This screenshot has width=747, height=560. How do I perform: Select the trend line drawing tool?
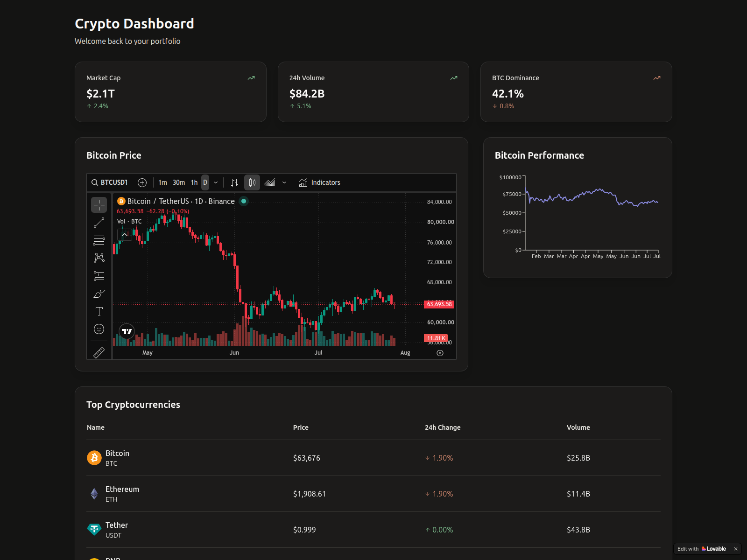pyautogui.click(x=99, y=223)
